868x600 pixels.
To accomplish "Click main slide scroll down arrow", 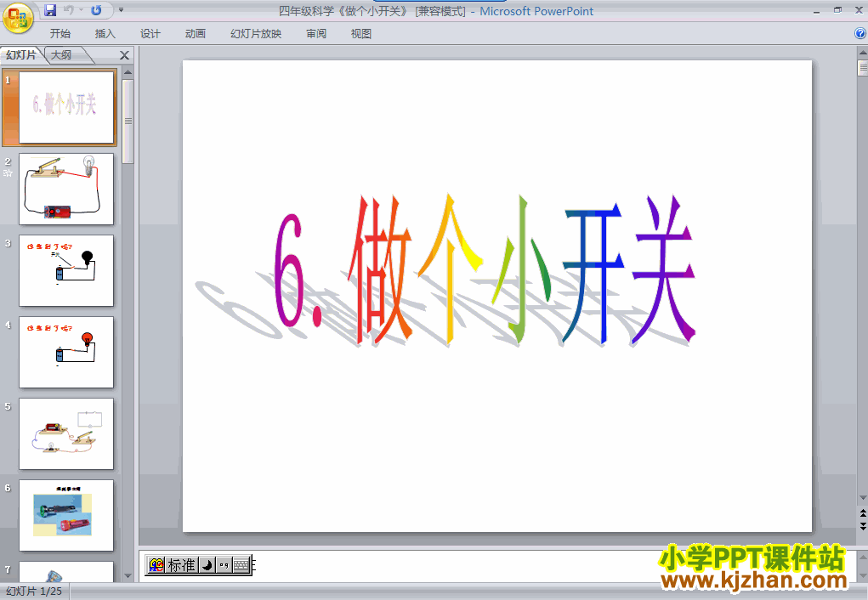I will coord(862,498).
